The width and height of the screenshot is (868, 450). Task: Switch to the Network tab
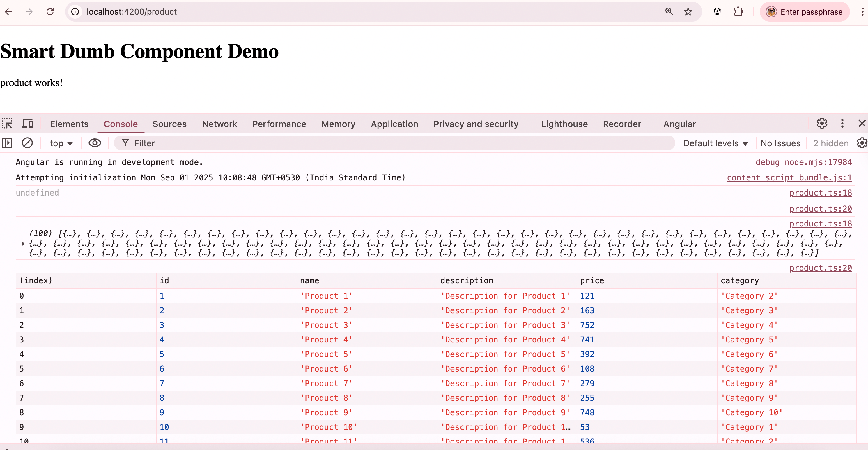tap(220, 124)
